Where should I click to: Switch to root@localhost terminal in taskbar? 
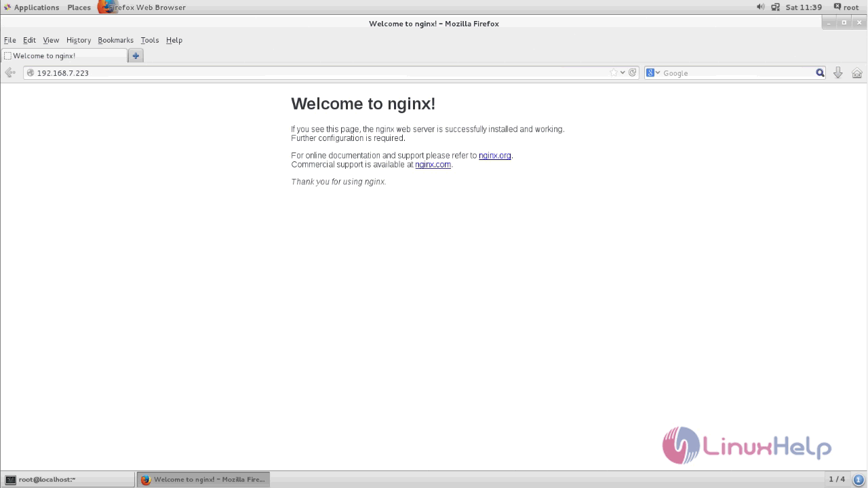coord(68,479)
